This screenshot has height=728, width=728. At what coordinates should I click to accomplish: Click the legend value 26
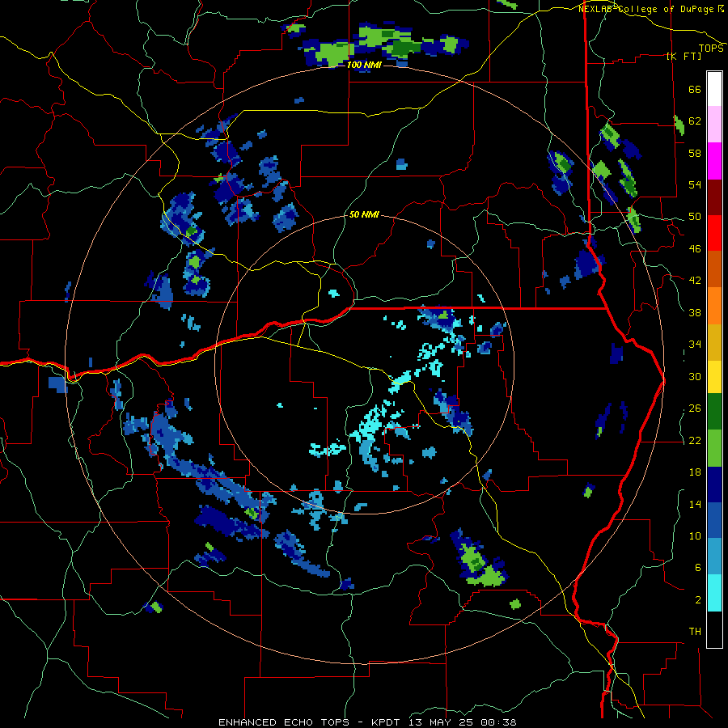(695, 408)
